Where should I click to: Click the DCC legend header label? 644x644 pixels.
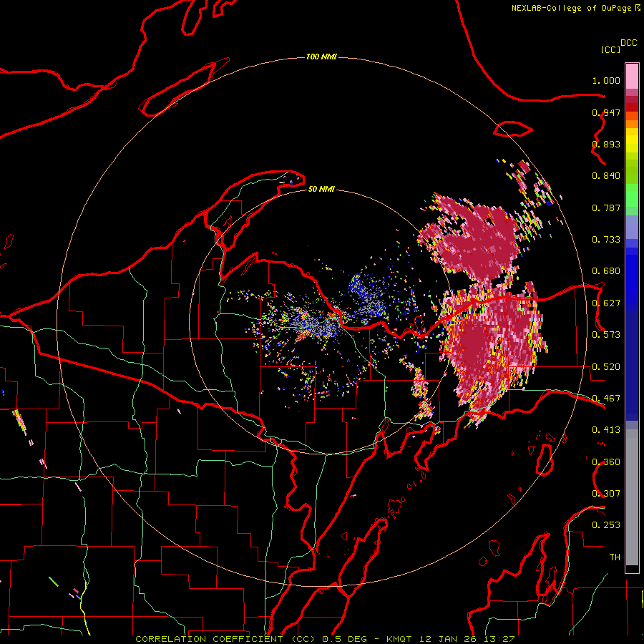pos(629,43)
